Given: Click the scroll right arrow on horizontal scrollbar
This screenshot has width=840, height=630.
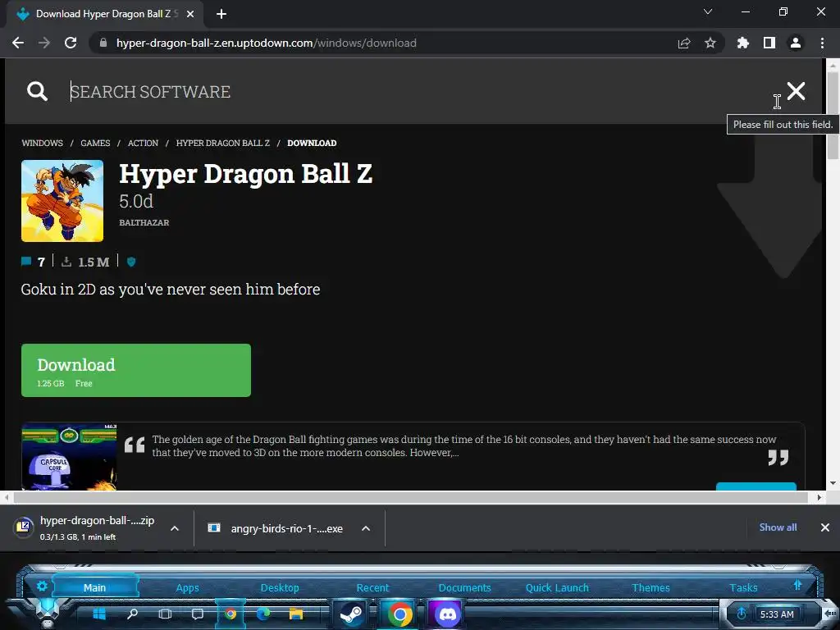Looking at the screenshot, I should tap(819, 498).
